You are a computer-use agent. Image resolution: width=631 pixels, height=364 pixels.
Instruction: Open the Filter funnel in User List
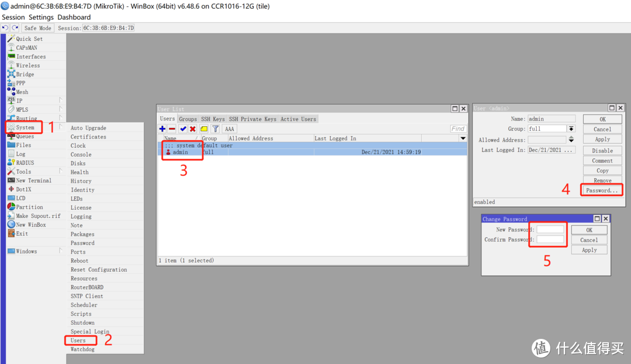pyautogui.click(x=215, y=129)
